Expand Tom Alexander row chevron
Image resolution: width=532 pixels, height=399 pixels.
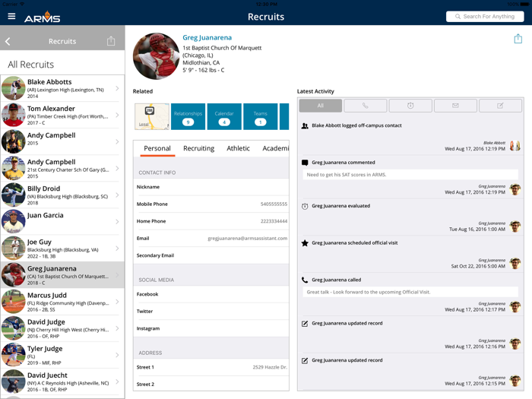[117, 115]
